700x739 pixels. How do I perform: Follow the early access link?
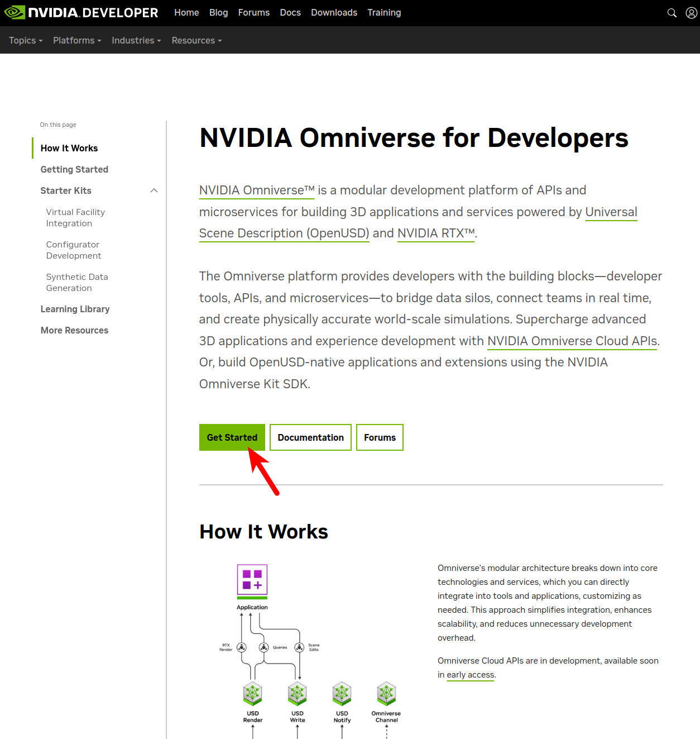(x=470, y=675)
